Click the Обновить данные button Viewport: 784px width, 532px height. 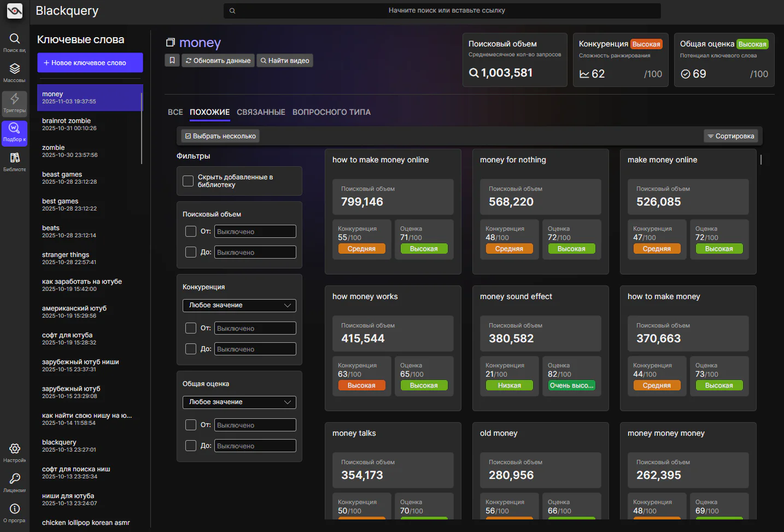tap(218, 60)
